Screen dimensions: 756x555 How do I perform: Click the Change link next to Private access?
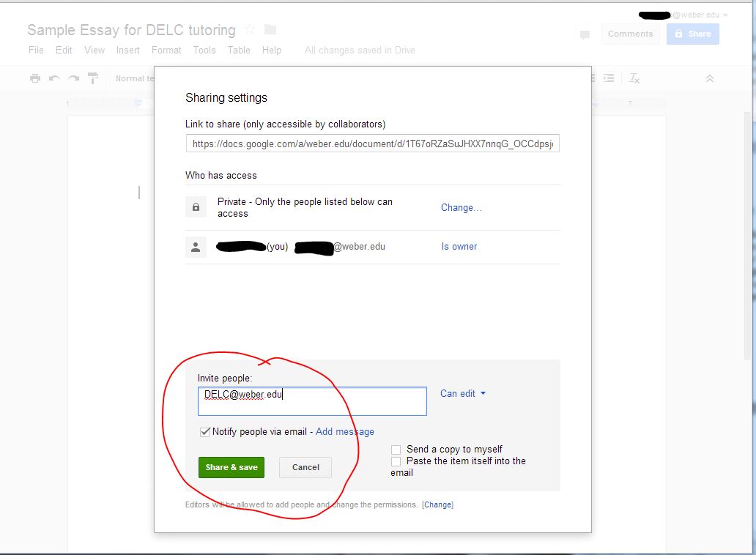(x=461, y=208)
